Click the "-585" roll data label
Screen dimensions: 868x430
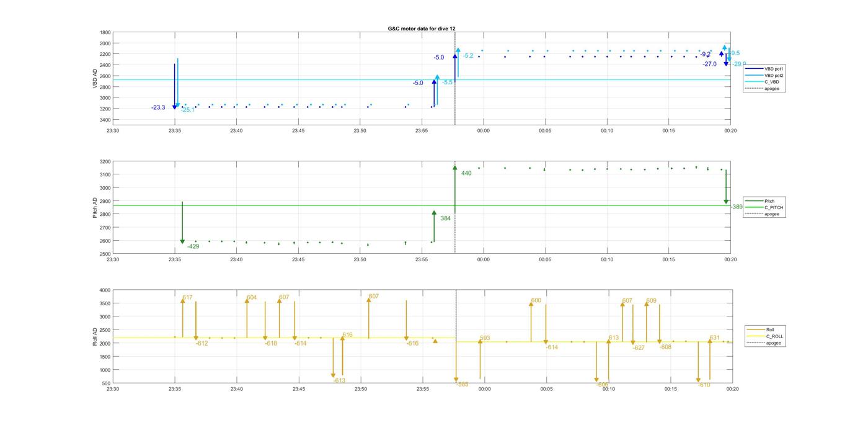(x=463, y=385)
